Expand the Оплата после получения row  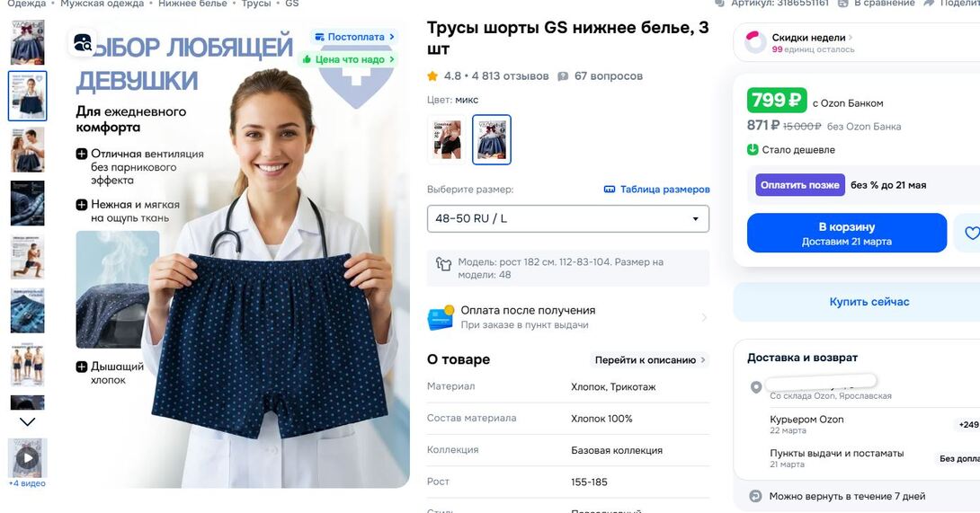click(568, 317)
